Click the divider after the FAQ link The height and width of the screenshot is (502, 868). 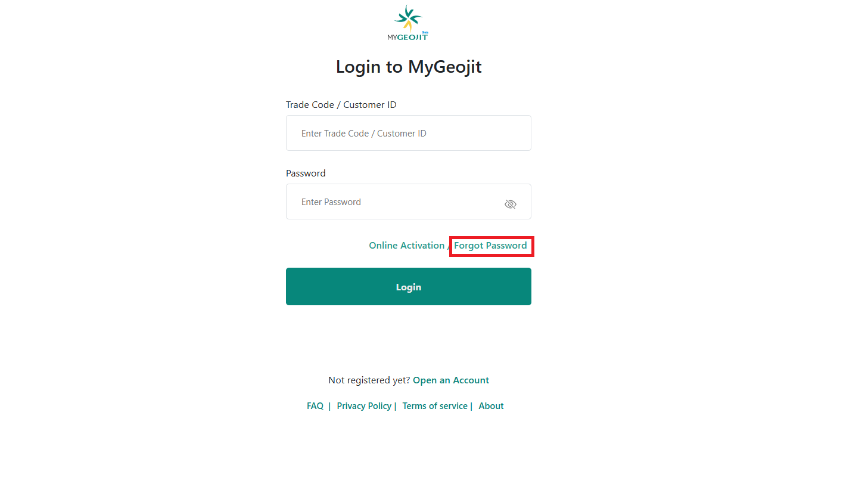click(329, 406)
